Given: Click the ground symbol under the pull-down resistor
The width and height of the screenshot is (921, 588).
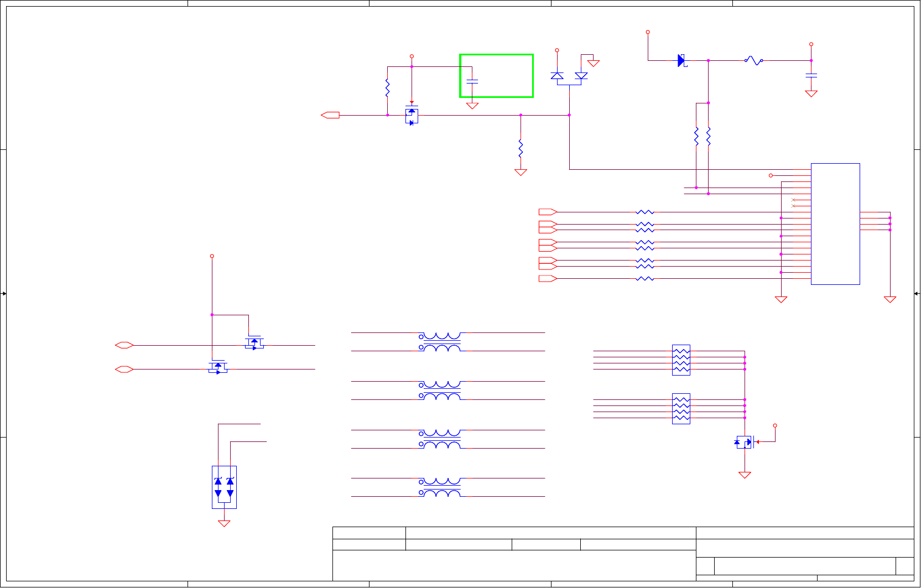Looking at the screenshot, I should [x=521, y=172].
